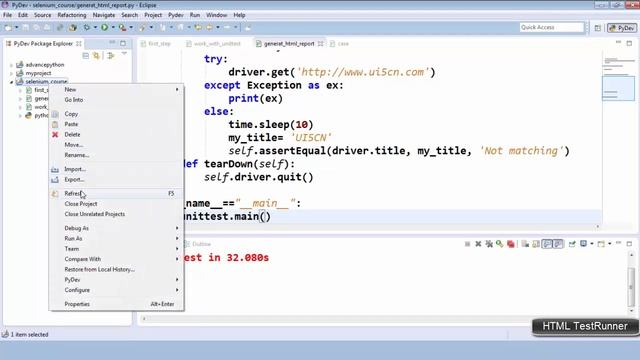Click the editor overview minimap thumbnail
Screen dimensions: 640x360
click(x=618, y=88)
